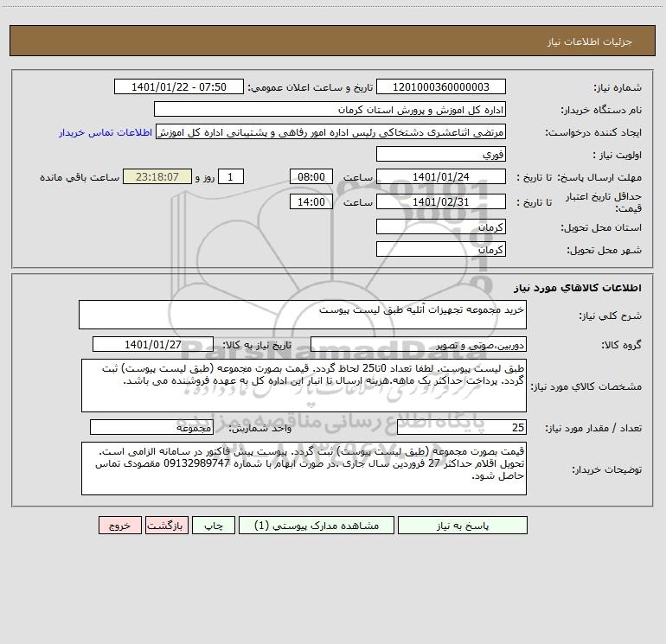Click the label شرح کلی نیاز

(611, 316)
